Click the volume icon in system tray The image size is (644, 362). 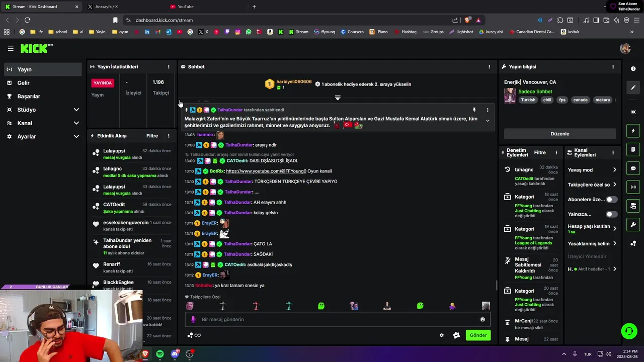point(608,354)
